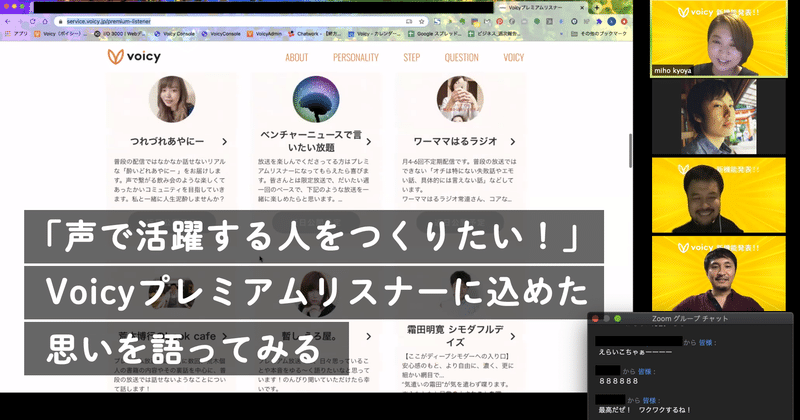Expand つれづれあやにー card chevron
The height and width of the screenshot is (420, 800).
224,141
